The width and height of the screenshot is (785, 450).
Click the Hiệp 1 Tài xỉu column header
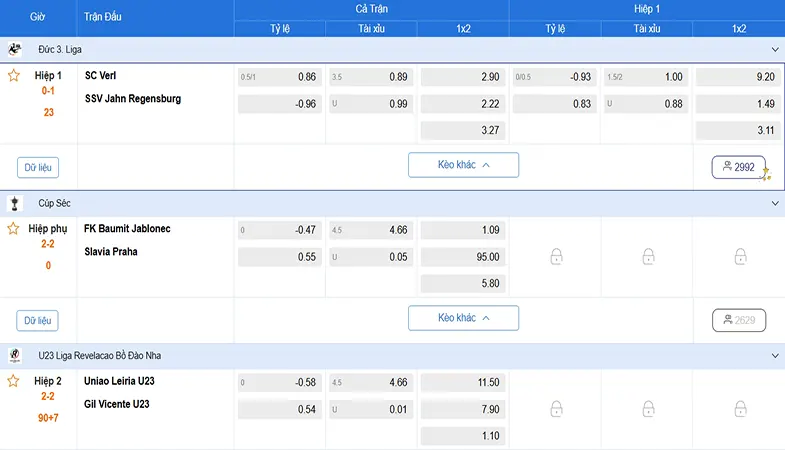647,29
